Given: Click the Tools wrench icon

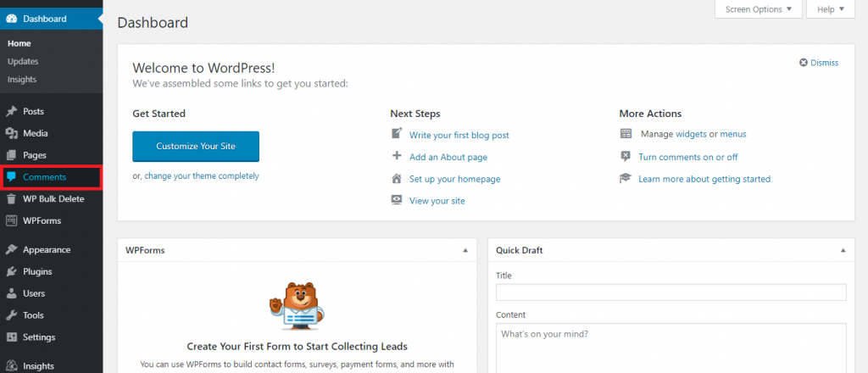Looking at the screenshot, I should (11, 315).
